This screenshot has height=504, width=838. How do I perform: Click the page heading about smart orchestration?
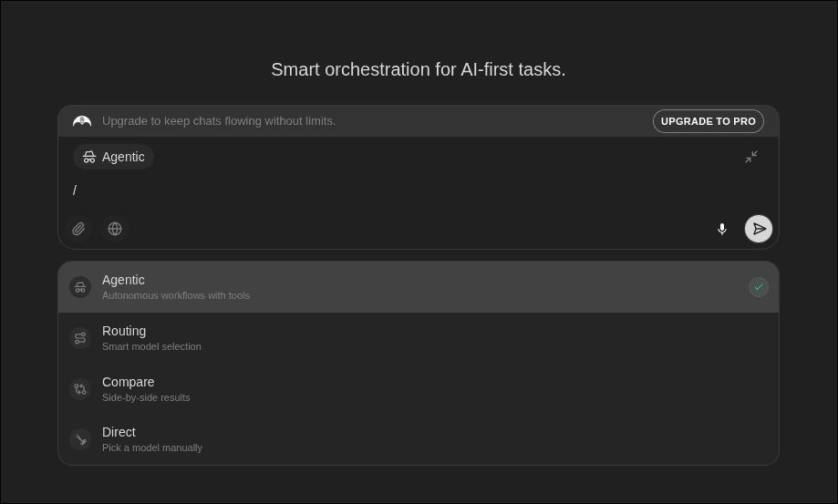click(419, 70)
